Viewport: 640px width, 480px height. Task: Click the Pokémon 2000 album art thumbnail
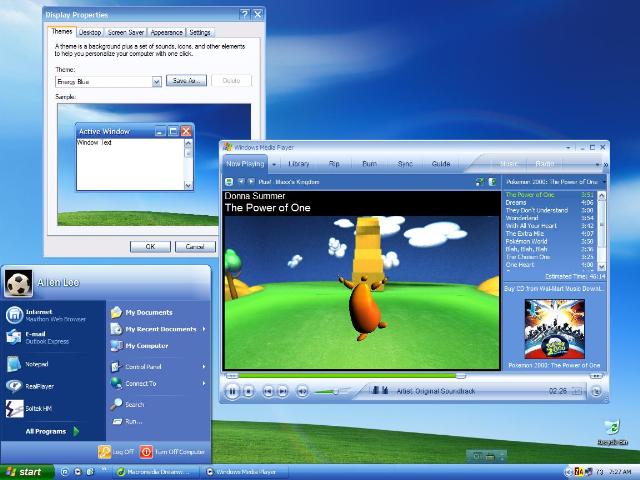pyautogui.click(x=554, y=329)
